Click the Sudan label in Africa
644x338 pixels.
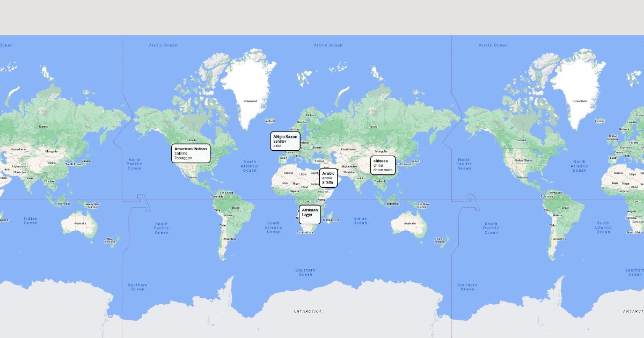[314, 184]
